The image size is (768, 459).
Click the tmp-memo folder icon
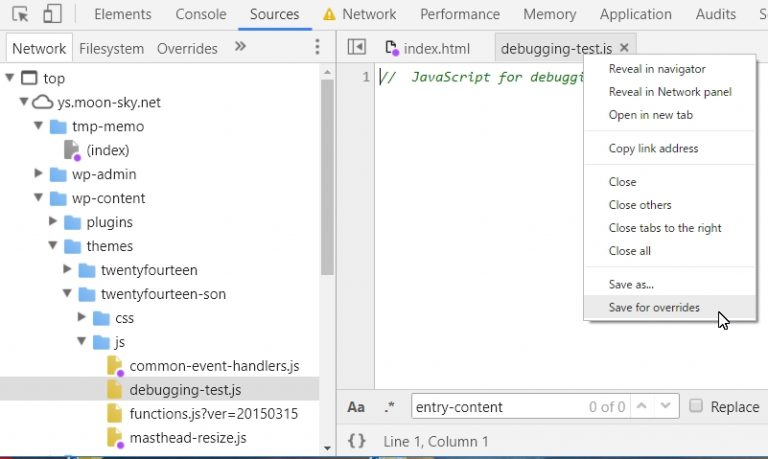(58, 127)
